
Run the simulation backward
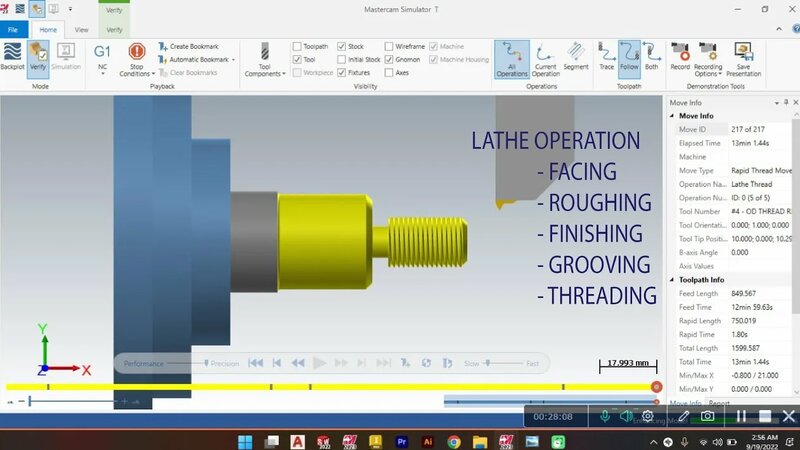pos(298,363)
